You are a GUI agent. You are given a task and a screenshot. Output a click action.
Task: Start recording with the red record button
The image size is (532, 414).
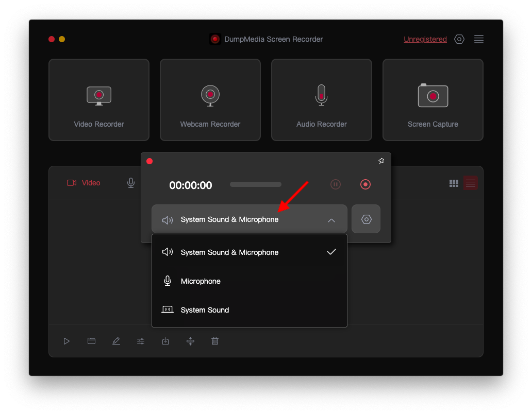coord(365,184)
